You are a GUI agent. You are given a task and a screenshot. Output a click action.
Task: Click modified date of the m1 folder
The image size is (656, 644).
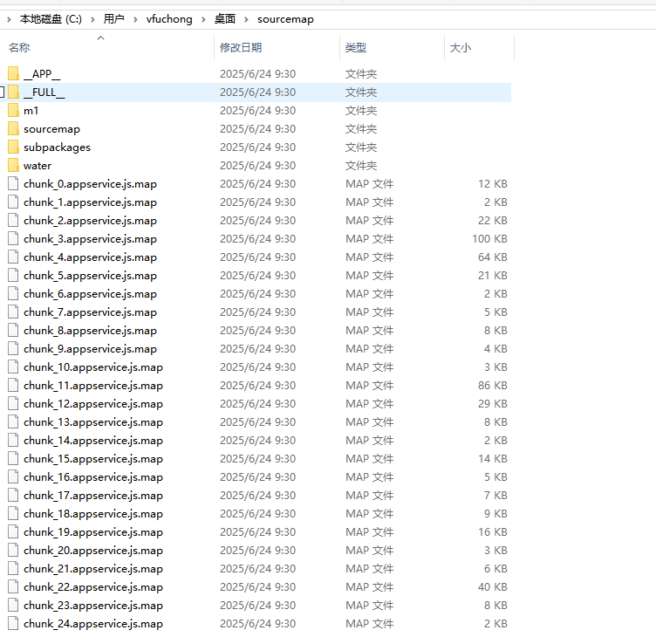pos(257,111)
